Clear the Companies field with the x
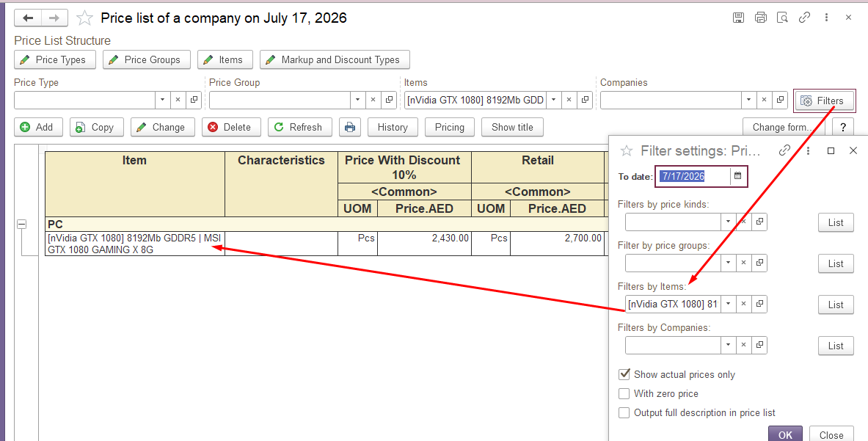The height and width of the screenshot is (441, 868). click(x=764, y=100)
